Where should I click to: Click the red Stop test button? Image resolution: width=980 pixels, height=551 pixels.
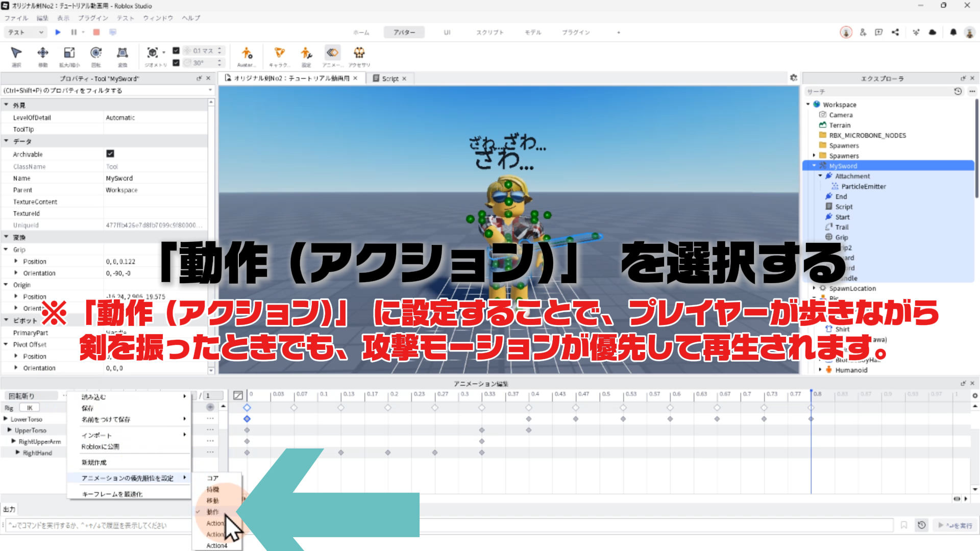[x=96, y=32]
